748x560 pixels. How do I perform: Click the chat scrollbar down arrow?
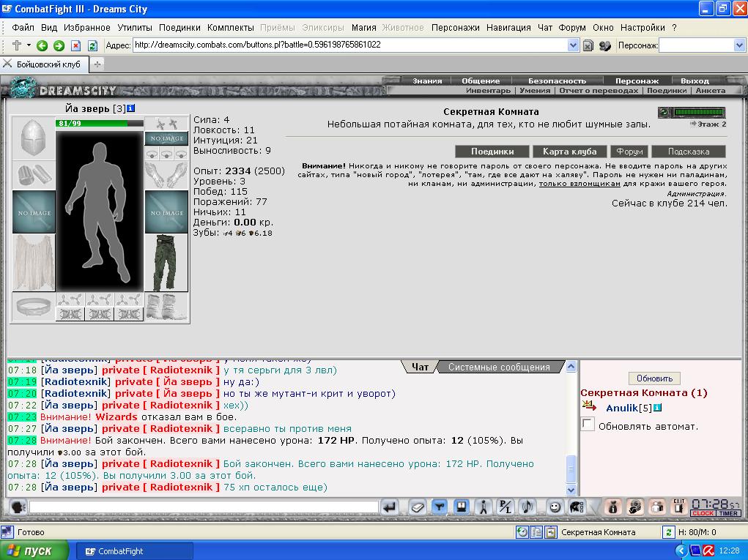click(x=571, y=490)
